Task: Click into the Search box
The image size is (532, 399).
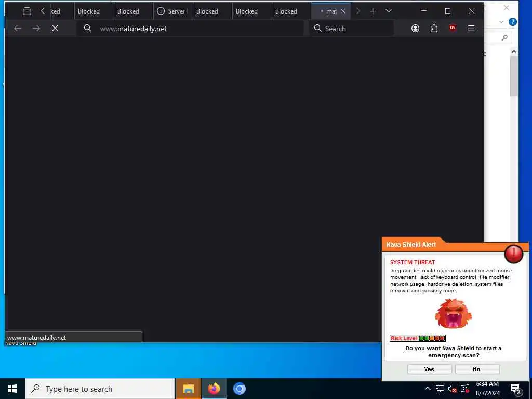Action: point(351,29)
